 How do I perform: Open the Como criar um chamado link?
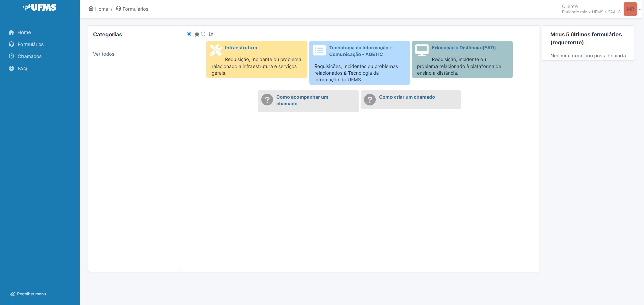(x=407, y=97)
